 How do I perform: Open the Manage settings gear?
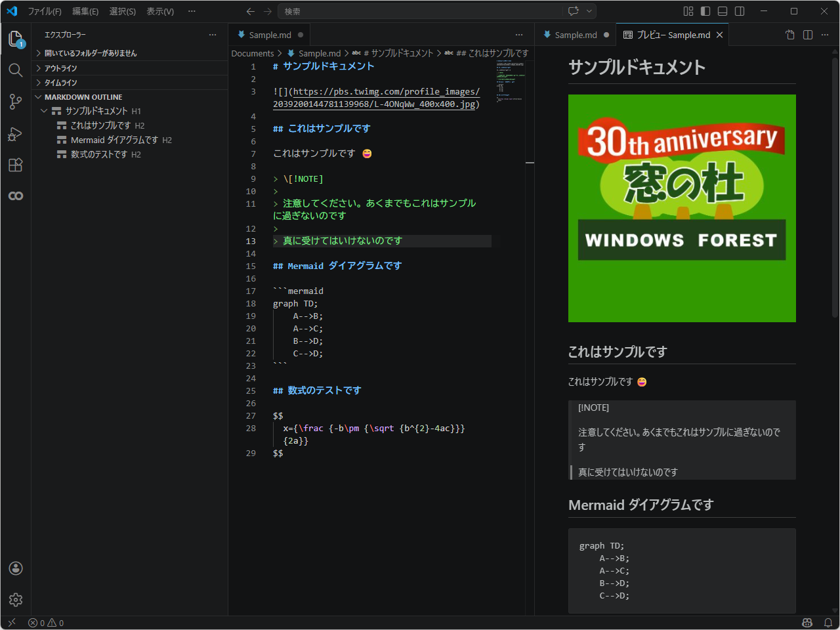pos(16,599)
